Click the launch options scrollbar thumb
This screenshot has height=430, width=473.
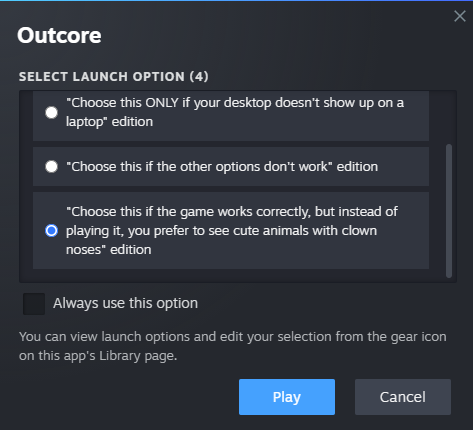[x=449, y=211]
